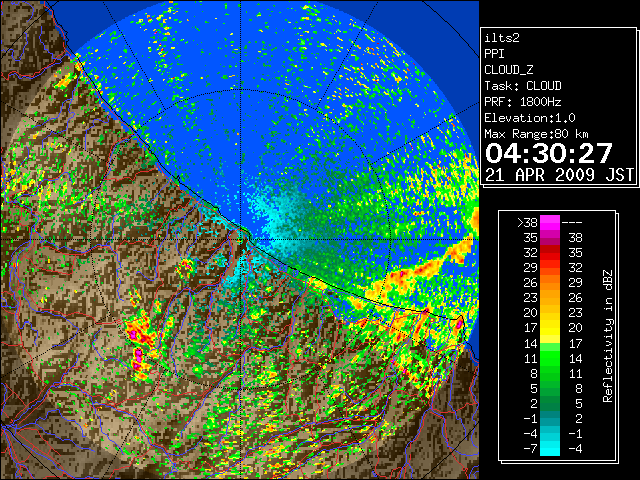Click the magenta echo at eastern coastal cape
Screen dimensions: 640x480
[x=459, y=324]
